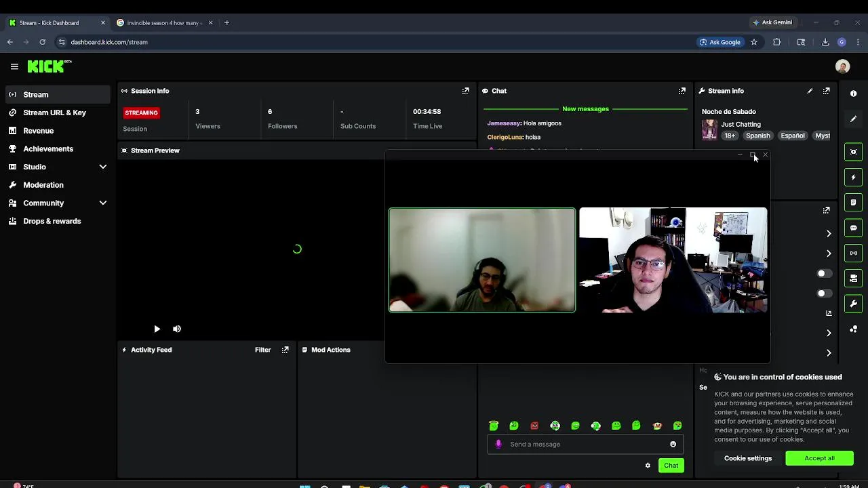This screenshot has height=488, width=868.
Task: Click the Just Chatting category thumbnail
Action: click(x=709, y=129)
